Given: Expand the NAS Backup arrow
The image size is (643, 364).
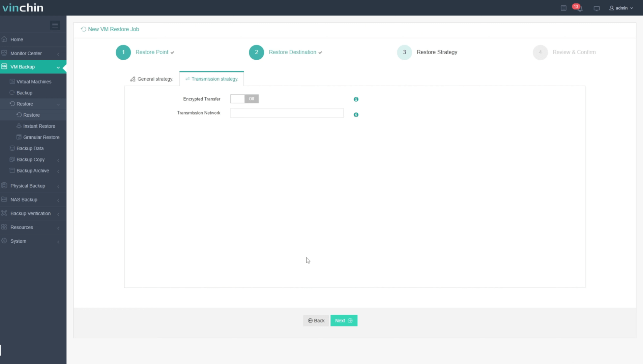Looking at the screenshot, I should click(58, 200).
